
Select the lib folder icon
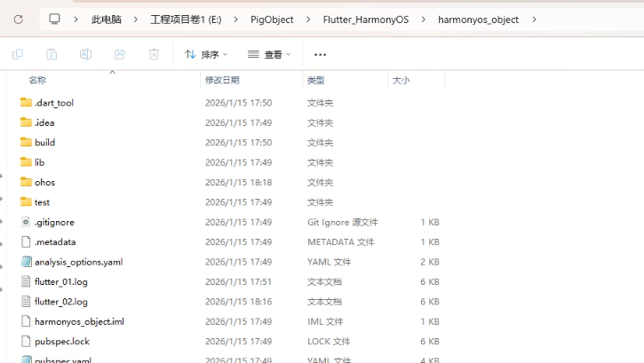click(26, 162)
